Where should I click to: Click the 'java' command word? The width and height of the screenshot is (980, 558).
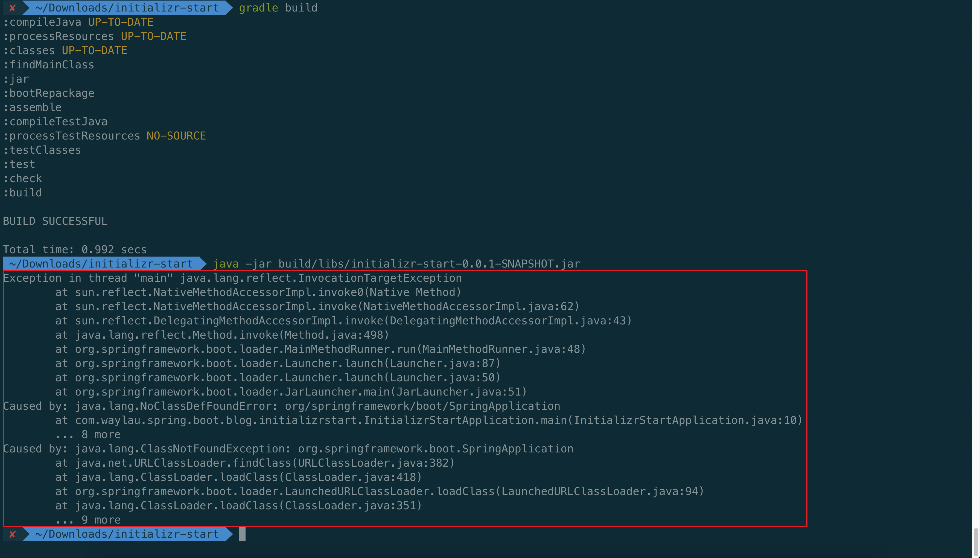pyautogui.click(x=226, y=264)
